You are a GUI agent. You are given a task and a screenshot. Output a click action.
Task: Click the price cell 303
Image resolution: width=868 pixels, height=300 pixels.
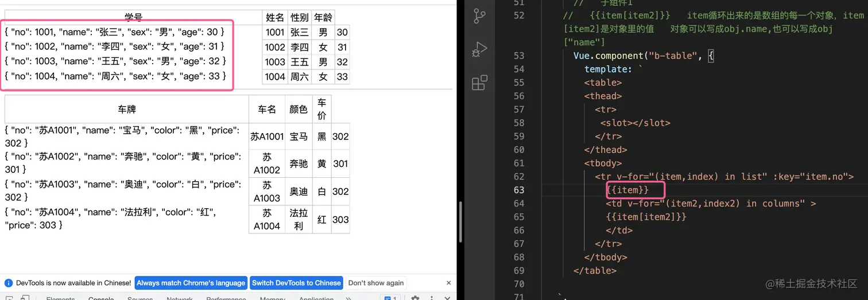click(x=340, y=220)
